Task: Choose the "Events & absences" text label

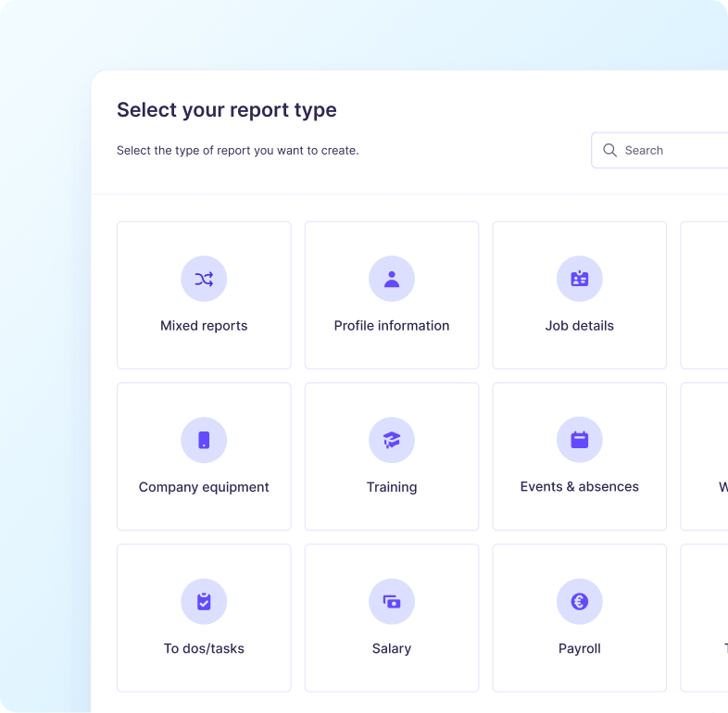Action: point(580,487)
